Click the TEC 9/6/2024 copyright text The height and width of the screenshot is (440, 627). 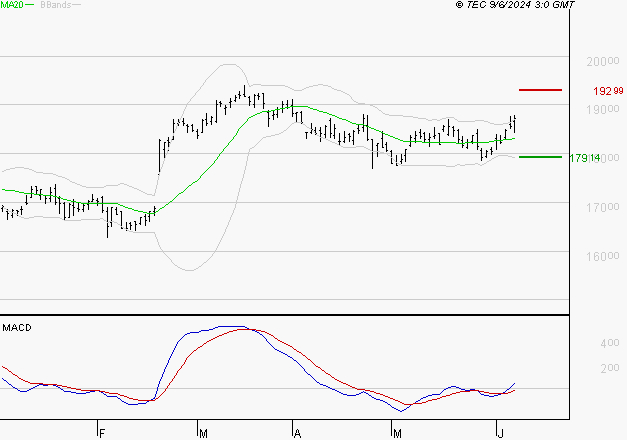[x=515, y=5]
